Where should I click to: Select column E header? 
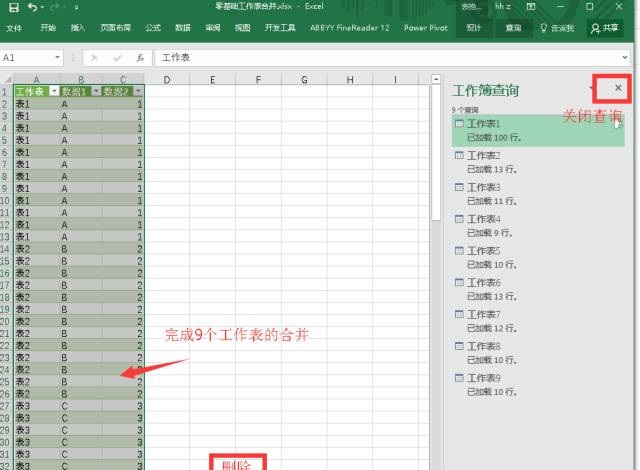214,79
